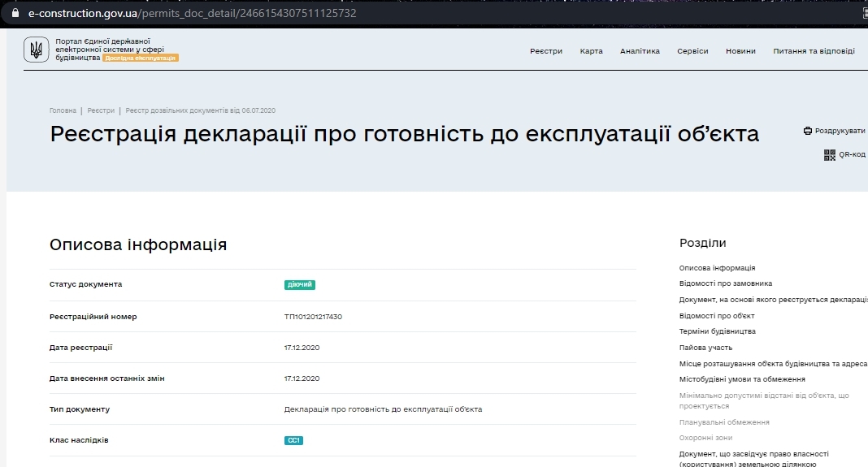Click date value beside Дата внесення останніх змін
Viewport: 868px width, 467px height.
coord(302,378)
